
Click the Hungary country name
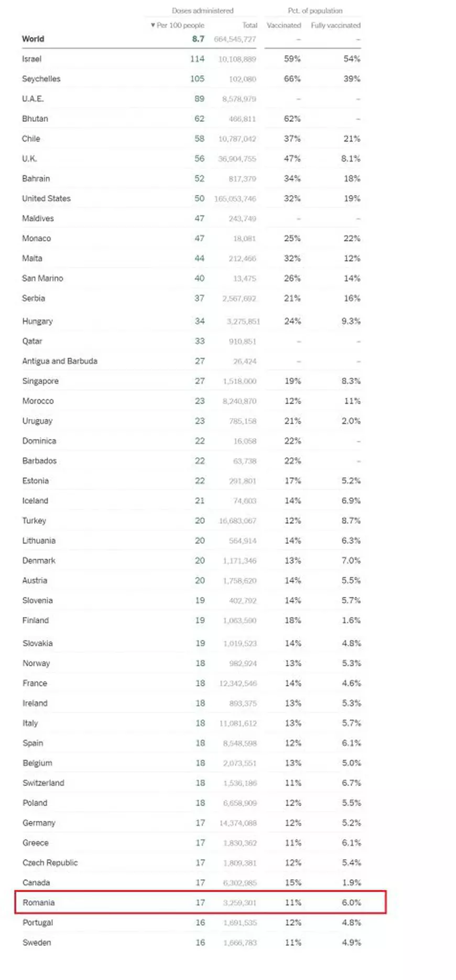tap(37, 321)
